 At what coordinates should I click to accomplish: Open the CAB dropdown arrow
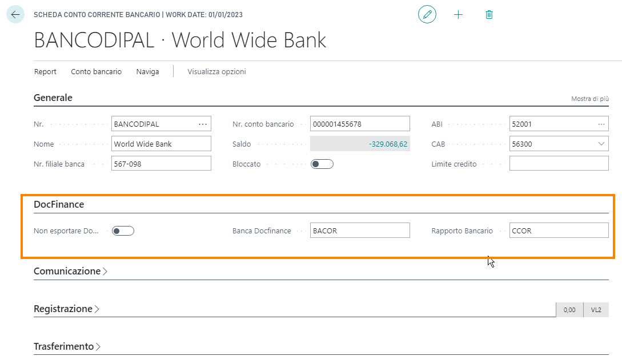point(601,144)
